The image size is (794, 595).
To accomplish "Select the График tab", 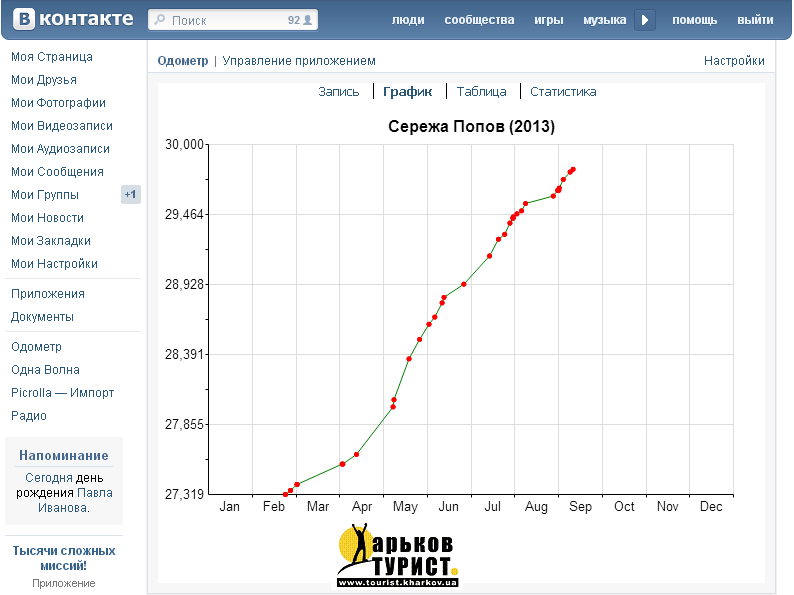I will (408, 91).
